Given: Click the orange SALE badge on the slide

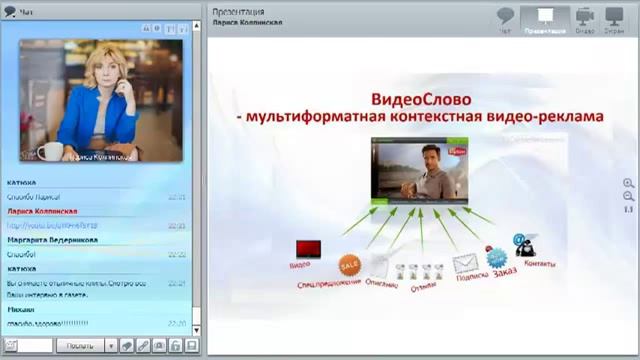Looking at the screenshot, I should click(350, 265).
